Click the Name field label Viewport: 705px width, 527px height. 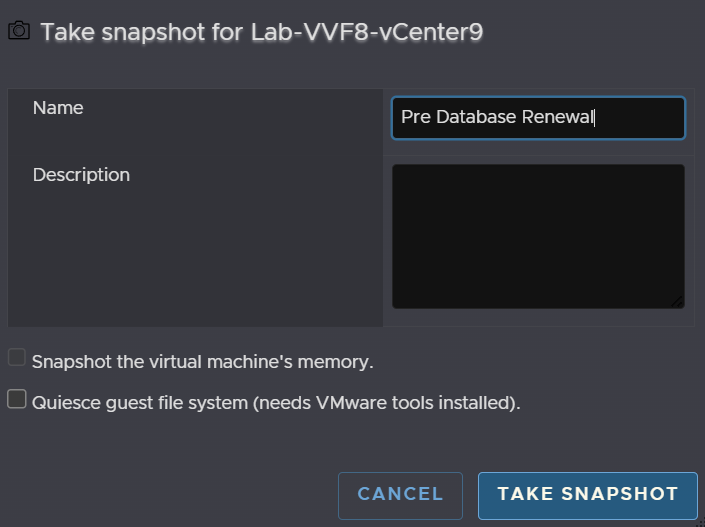point(58,108)
